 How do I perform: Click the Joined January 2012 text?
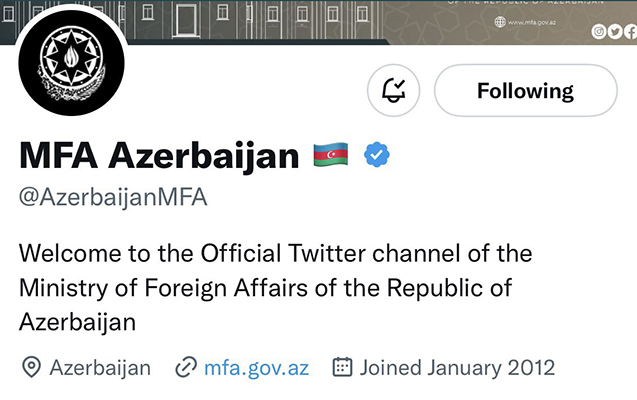(458, 367)
